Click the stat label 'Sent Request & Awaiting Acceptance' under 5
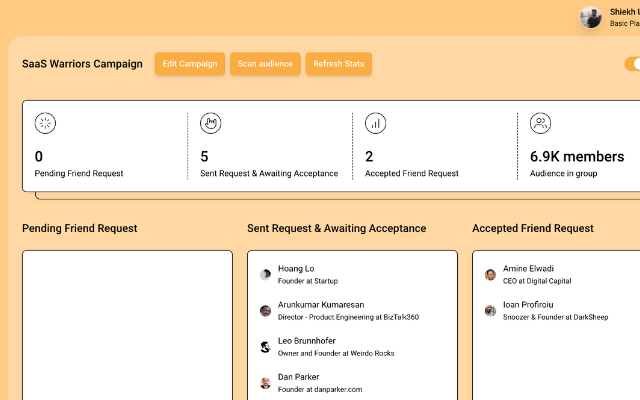The width and height of the screenshot is (640, 400). pyautogui.click(x=269, y=173)
